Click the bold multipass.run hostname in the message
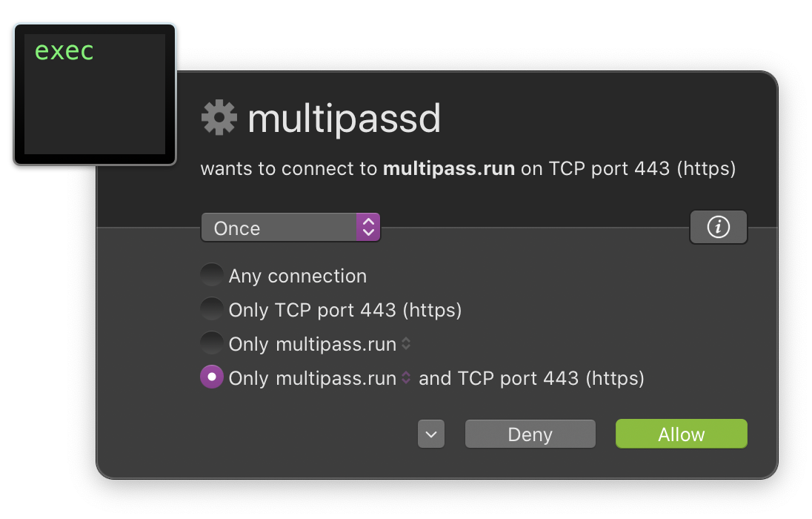This screenshot has height=519, width=812. point(448,168)
